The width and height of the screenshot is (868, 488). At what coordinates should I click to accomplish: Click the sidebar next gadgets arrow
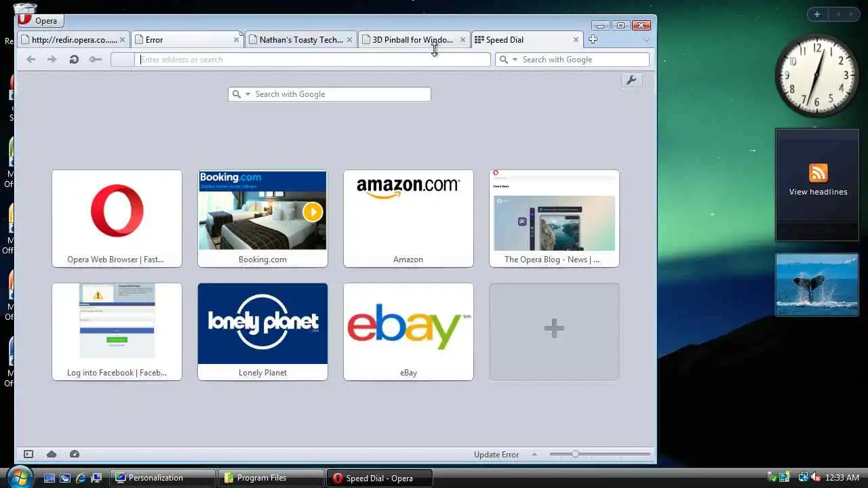(x=852, y=14)
